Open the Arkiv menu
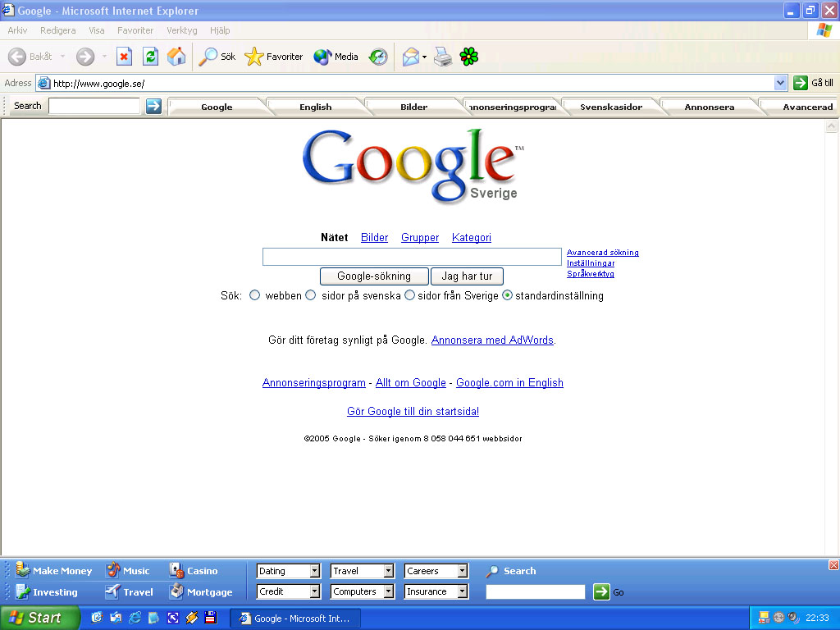 point(17,30)
